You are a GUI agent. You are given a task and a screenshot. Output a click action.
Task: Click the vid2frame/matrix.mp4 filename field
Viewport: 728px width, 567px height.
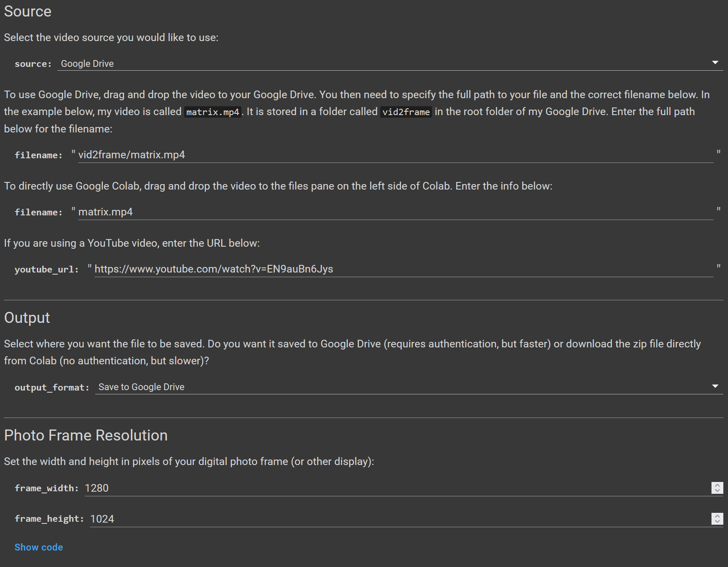(x=394, y=155)
